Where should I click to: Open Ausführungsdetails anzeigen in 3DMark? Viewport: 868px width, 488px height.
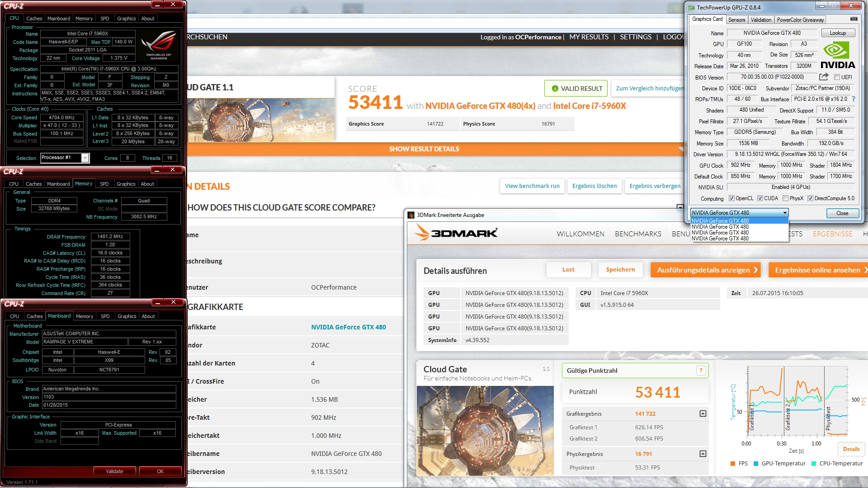[706, 270]
